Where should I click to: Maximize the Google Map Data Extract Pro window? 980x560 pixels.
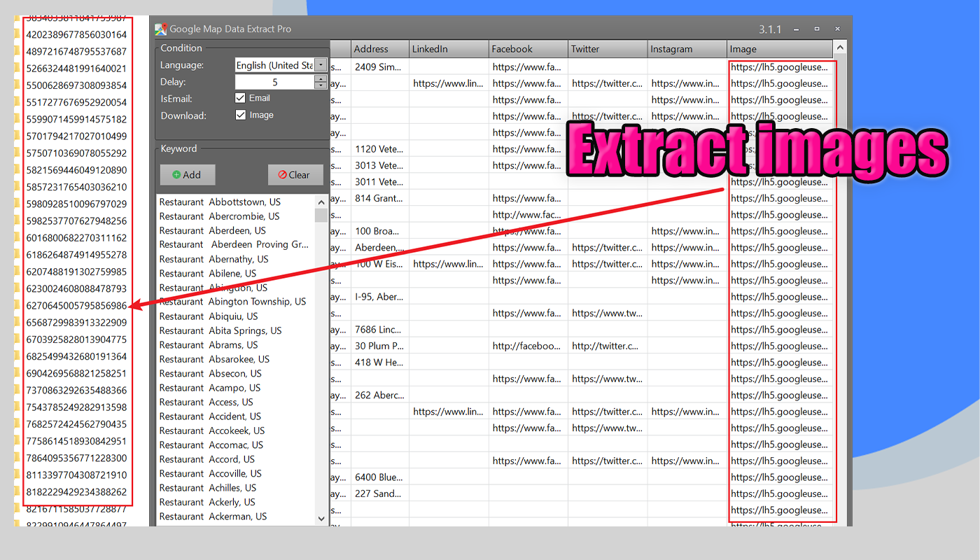click(817, 29)
